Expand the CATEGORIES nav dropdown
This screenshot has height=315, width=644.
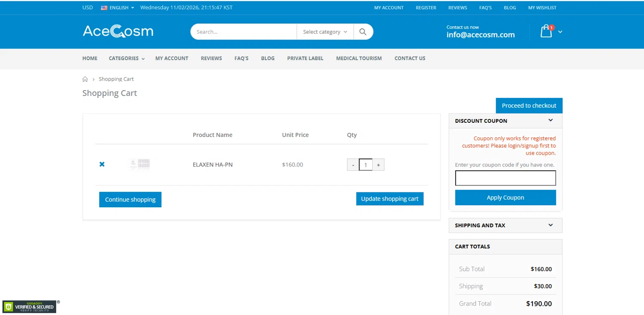(x=127, y=58)
